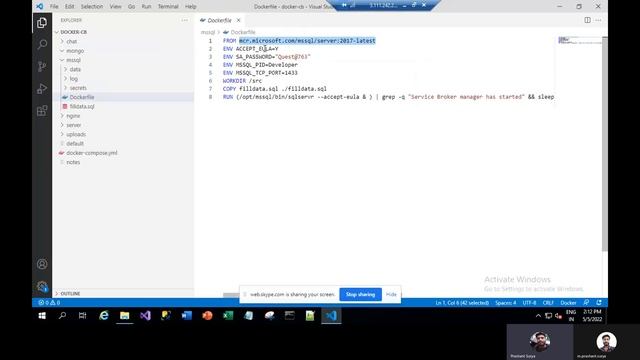Open Word from taskbar
Viewport: 640px width, 360px height.
tap(187, 316)
